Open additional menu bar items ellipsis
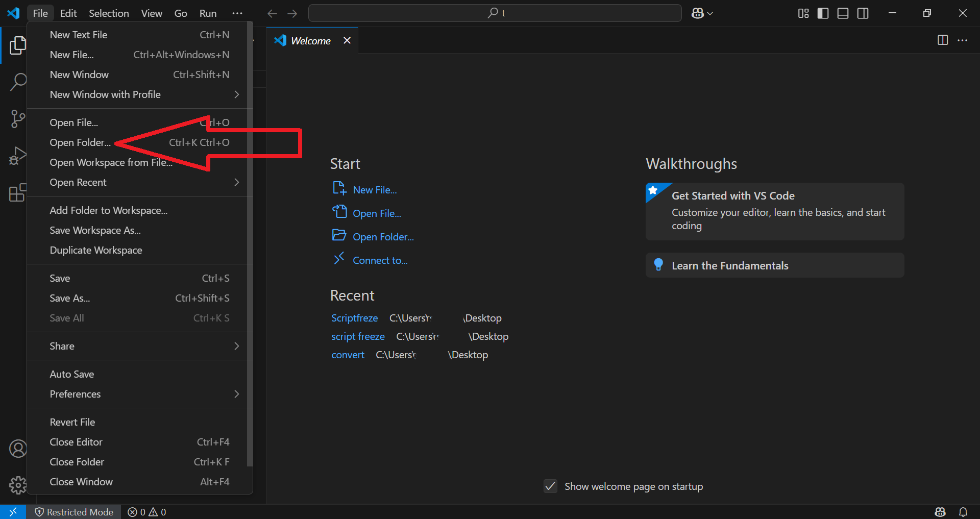 pyautogui.click(x=237, y=13)
